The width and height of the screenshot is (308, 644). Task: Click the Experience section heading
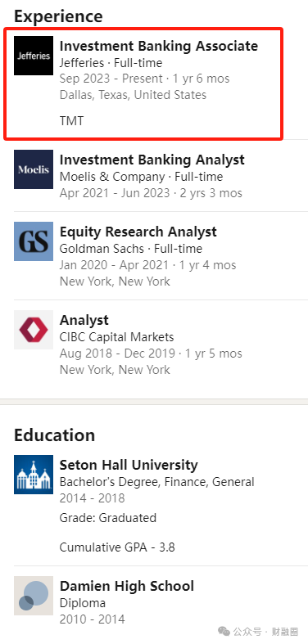coord(58,17)
